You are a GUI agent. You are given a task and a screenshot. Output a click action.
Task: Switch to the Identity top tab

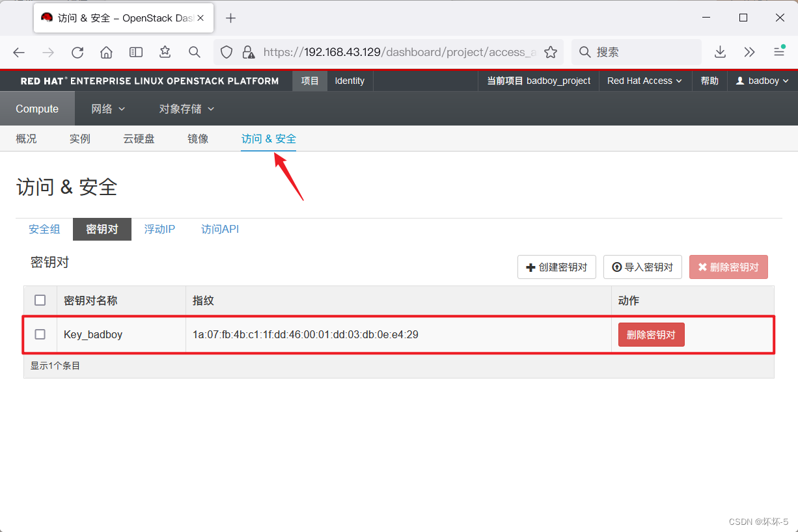click(350, 81)
